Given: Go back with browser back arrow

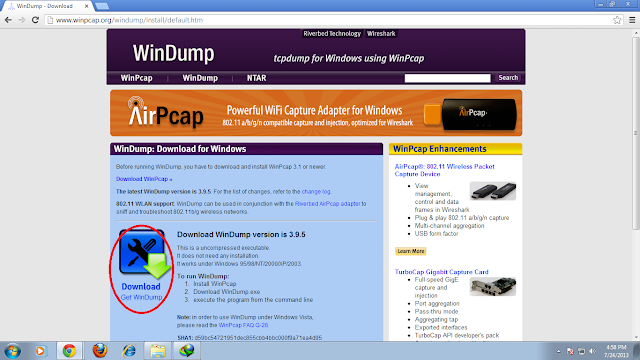Looking at the screenshot, I should tap(8, 20).
